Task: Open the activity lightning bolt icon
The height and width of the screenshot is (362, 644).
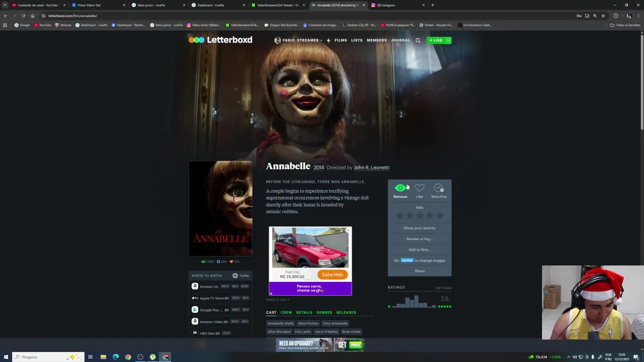Action: (x=329, y=40)
